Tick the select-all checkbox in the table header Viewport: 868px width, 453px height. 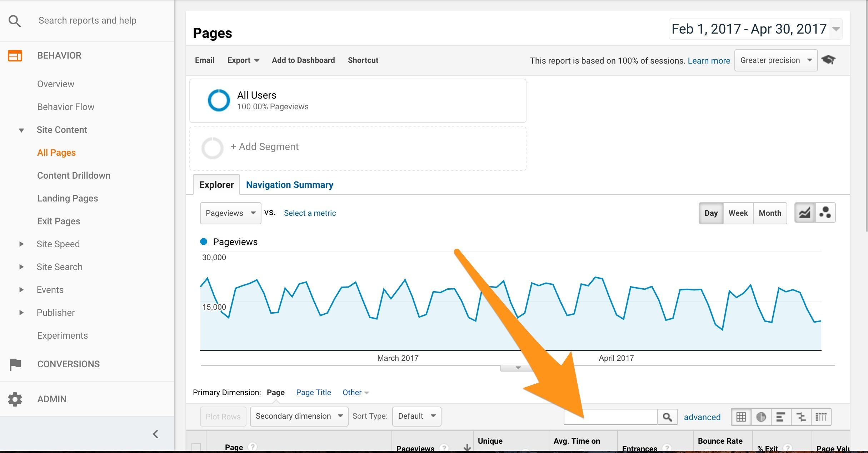tap(196, 447)
